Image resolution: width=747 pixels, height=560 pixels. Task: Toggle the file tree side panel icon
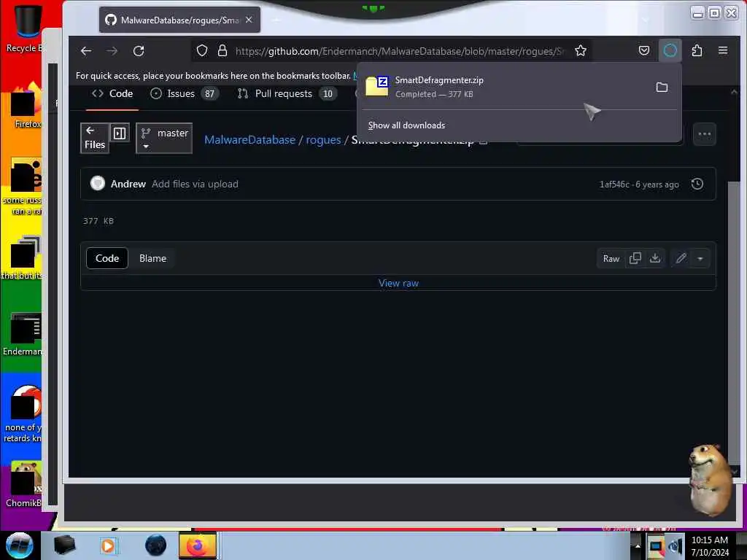pyautogui.click(x=120, y=133)
